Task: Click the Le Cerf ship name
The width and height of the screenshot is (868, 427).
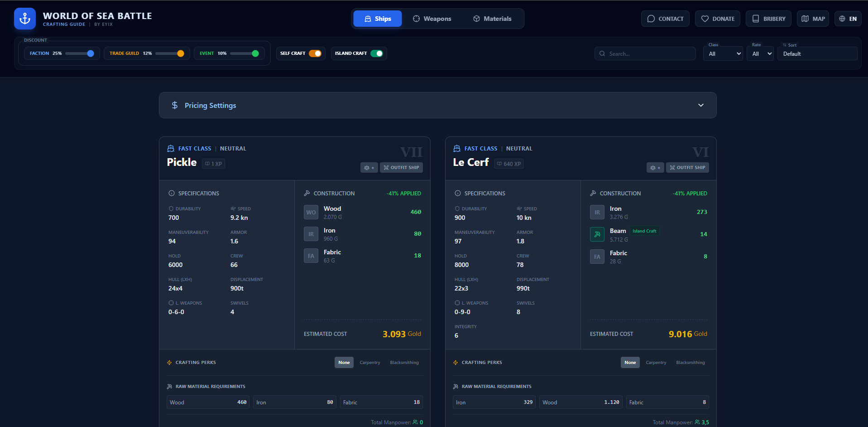Action: [471, 162]
